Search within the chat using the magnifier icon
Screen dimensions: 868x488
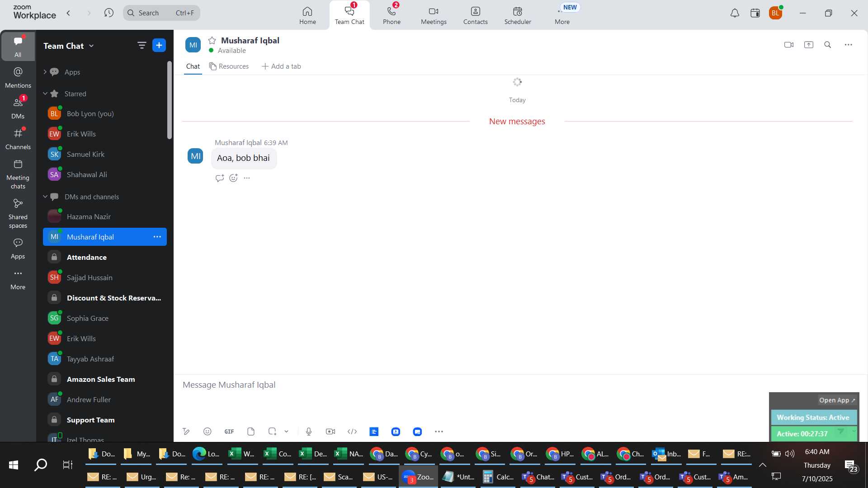[x=828, y=45]
